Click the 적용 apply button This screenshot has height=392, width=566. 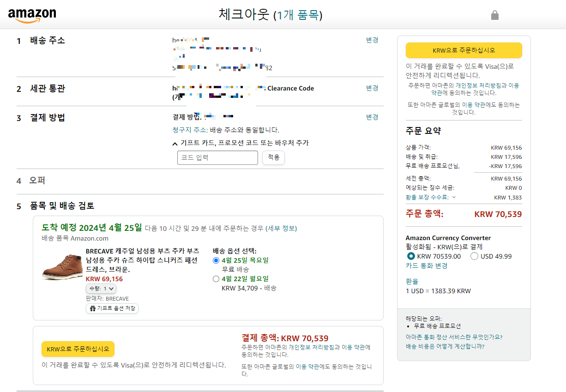coord(274,157)
